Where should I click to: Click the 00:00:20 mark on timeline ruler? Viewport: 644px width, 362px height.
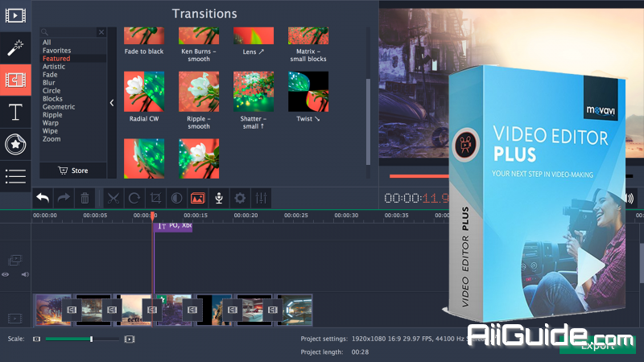[x=246, y=215]
